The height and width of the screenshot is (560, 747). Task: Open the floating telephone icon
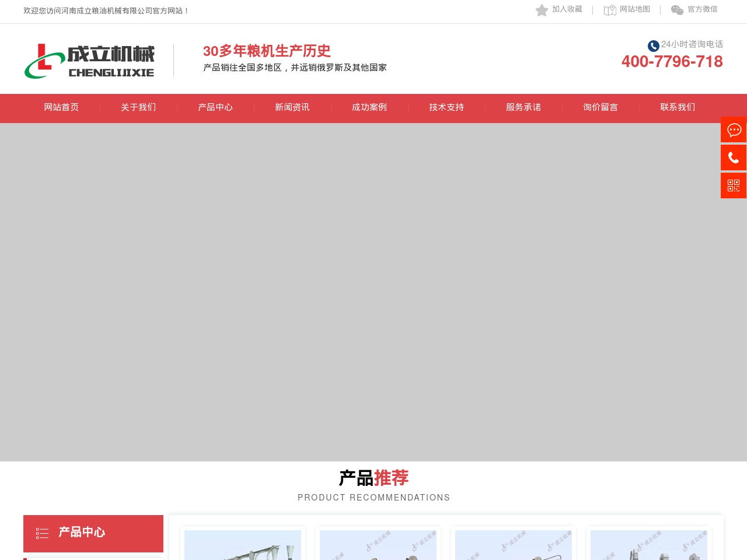tap(734, 157)
